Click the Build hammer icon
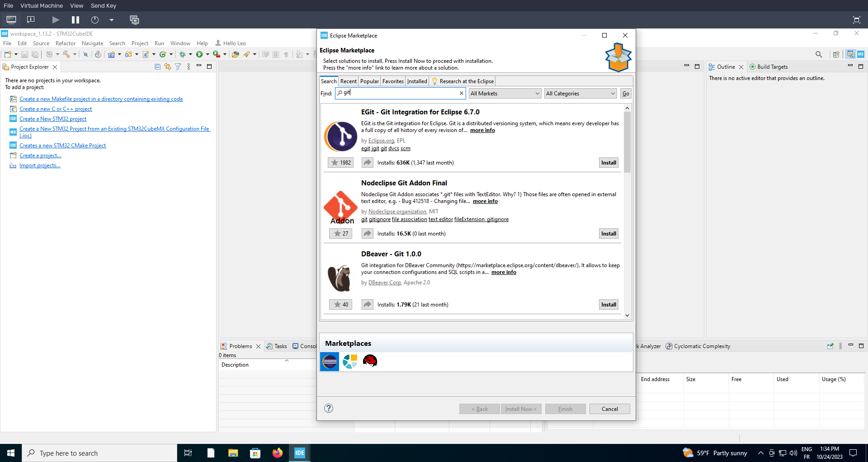The width and height of the screenshot is (868, 462). [x=66, y=54]
